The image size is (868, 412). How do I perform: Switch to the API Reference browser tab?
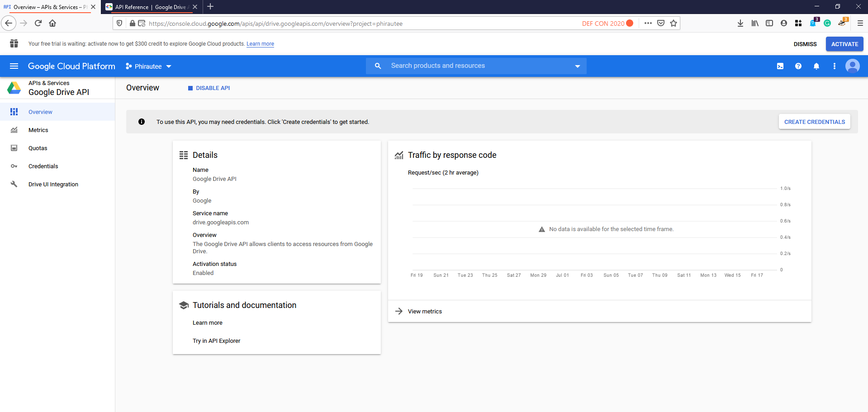coord(151,7)
